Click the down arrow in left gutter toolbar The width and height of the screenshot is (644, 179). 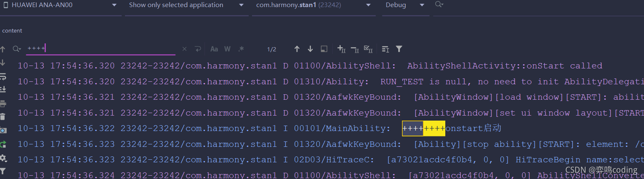coord(3,63)
